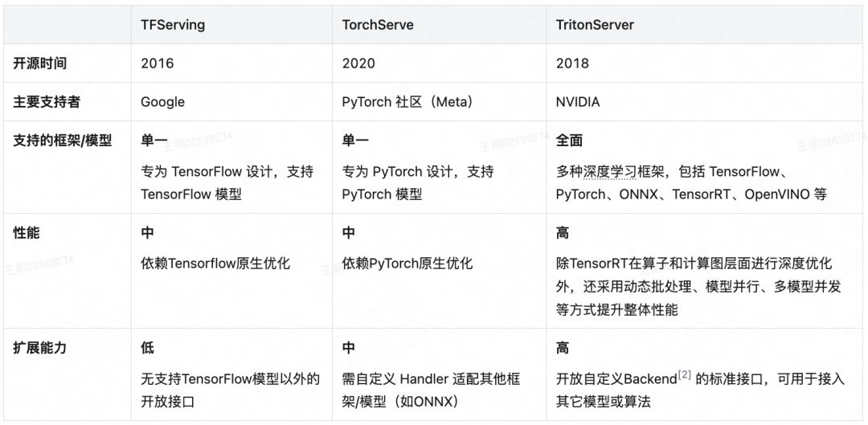Image resolution: width=868 pixels, height=425 pixels.
Task: Click the PyTorch 社区（Meta）cell
Action: (x=408, y=102)
